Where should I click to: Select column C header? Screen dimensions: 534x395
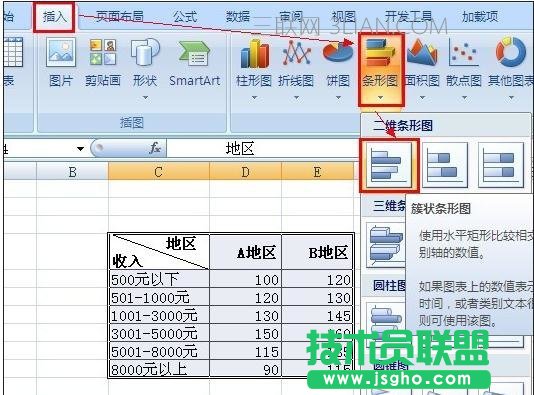(158, 172)
